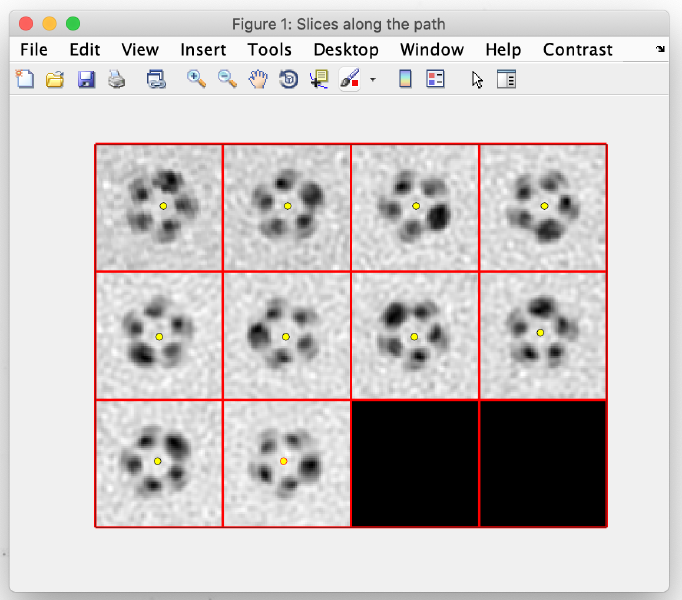The width and height of the screenshot is (682, 600).
Task: Click the last black empty slice tile
Action: [x=543, y=463]
